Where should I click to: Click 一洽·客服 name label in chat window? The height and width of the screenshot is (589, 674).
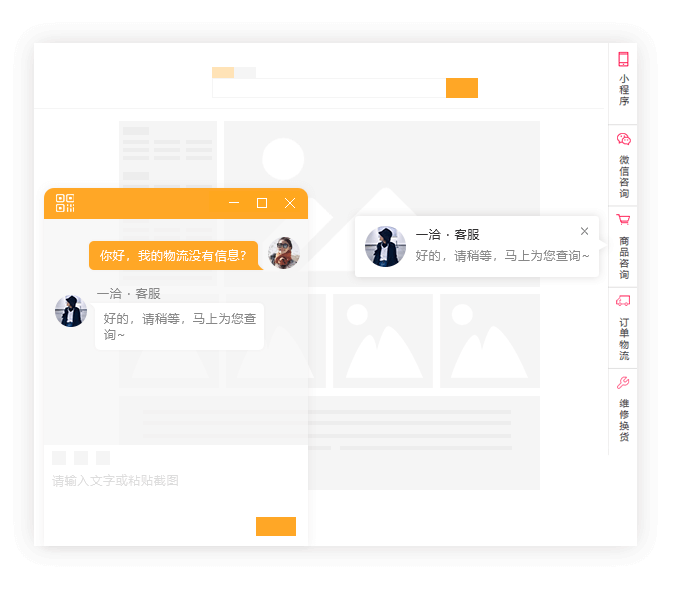click(129, 294)
